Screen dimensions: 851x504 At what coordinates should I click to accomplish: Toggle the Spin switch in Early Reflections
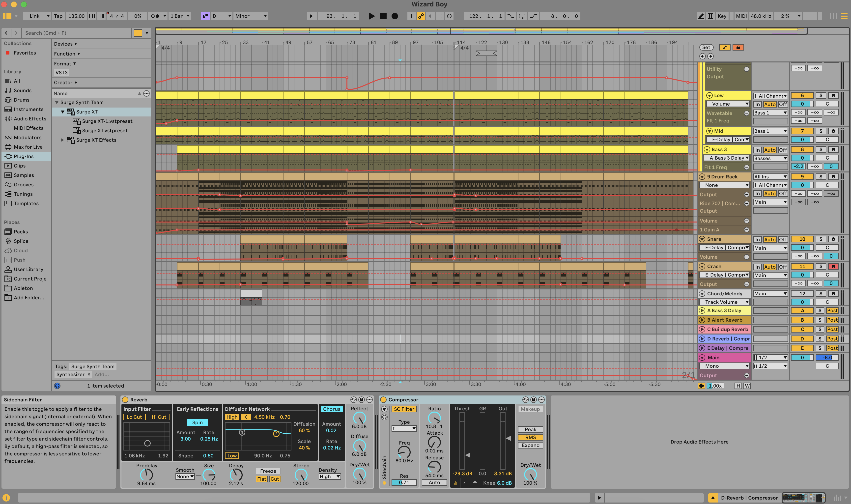click(197, 422)
